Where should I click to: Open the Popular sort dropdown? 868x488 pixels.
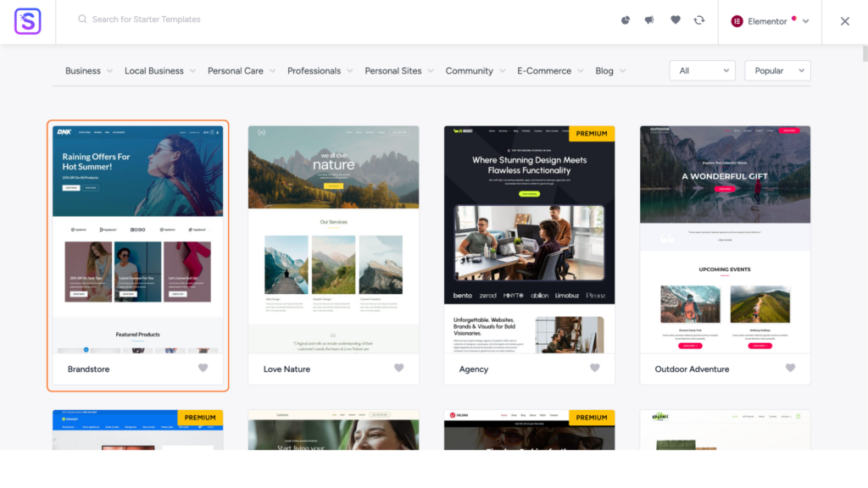(x=777, y=71)
